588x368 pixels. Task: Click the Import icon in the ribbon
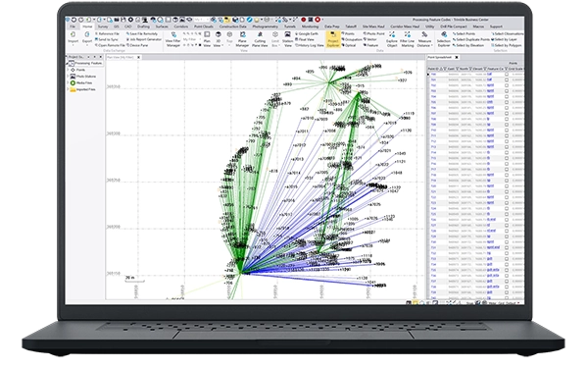click(x=73, y=35)
